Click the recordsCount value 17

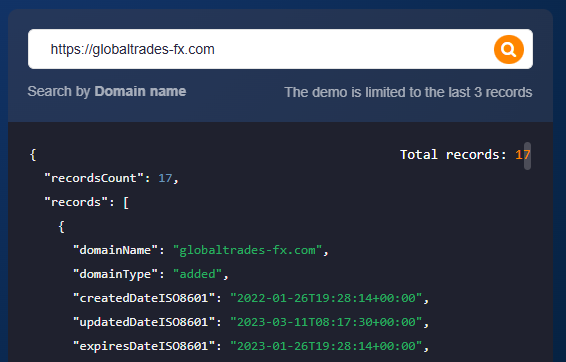[165, 178]
